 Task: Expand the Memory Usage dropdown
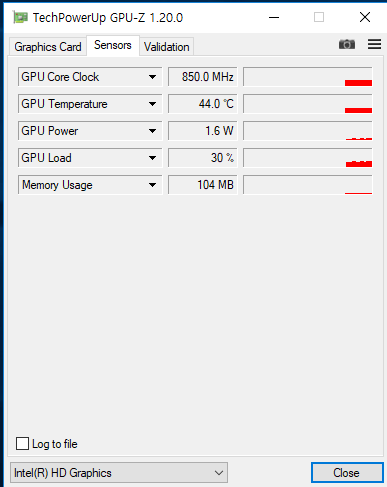(152, 185)
